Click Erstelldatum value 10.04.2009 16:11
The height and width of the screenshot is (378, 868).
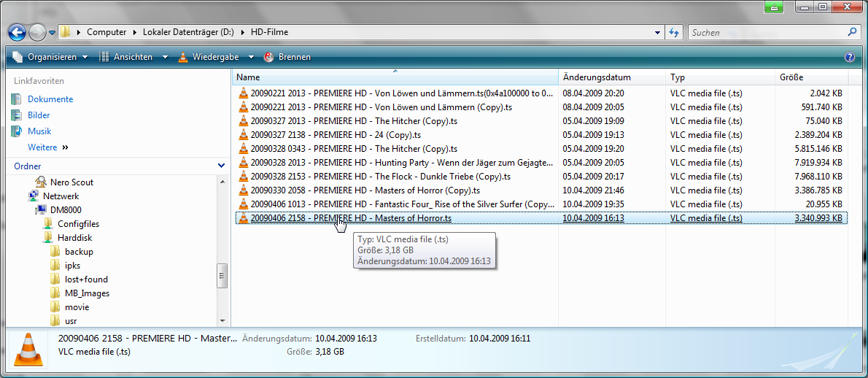click(x=500, y=338)
